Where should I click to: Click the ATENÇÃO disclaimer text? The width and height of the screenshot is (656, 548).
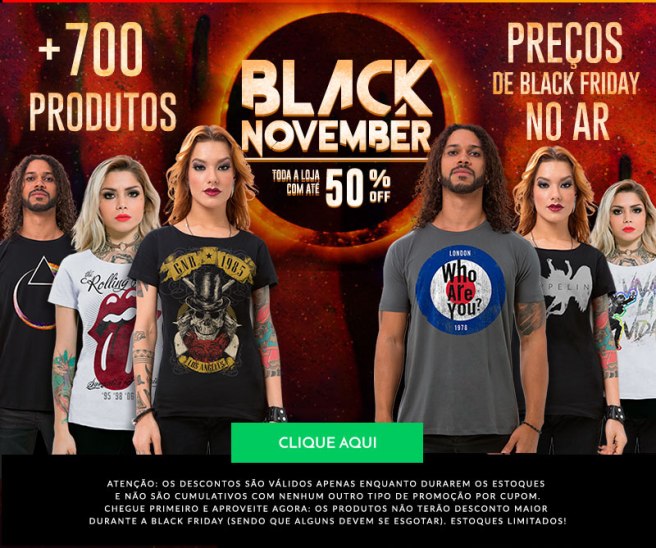pyautogui.click(x=326, y=502)
